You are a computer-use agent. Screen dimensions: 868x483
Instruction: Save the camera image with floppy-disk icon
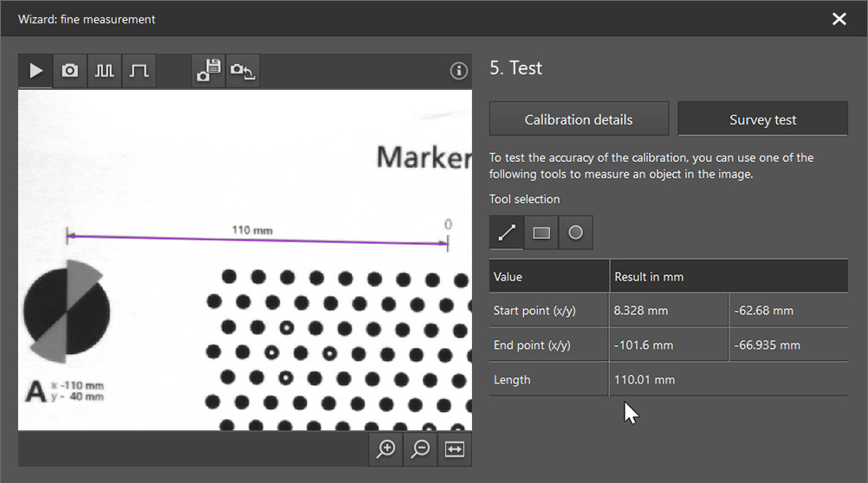[209, 71]
